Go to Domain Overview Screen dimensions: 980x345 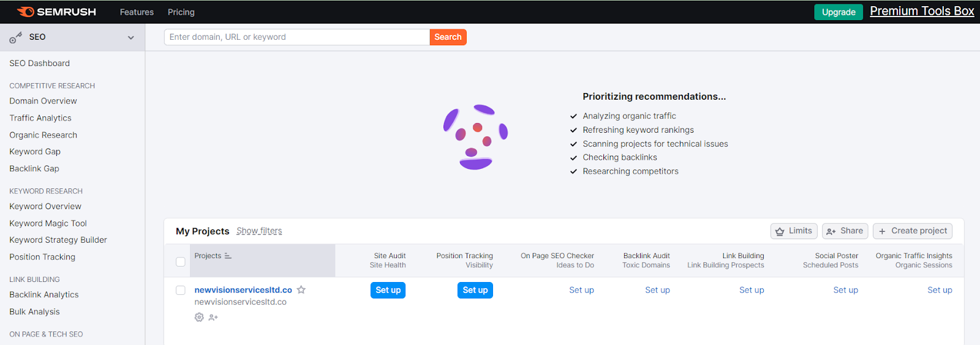[x=43, y=101]
